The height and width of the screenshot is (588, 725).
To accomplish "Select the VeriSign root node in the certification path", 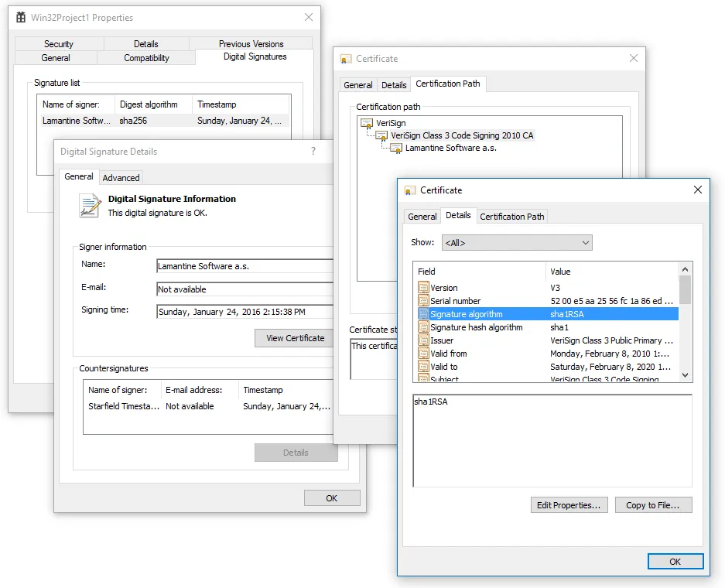I will pyautogui.click(x=391, y=123).
